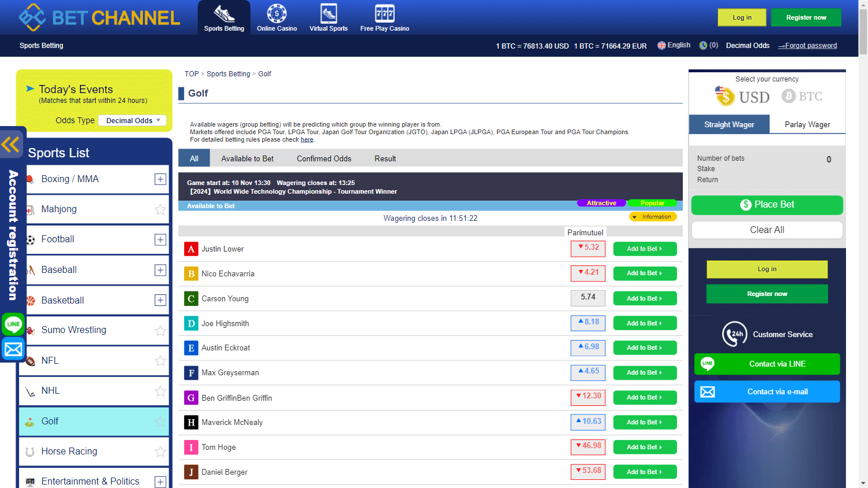Click the 24h Customer Service icon
868x488 pixels.
coord(735,334)
